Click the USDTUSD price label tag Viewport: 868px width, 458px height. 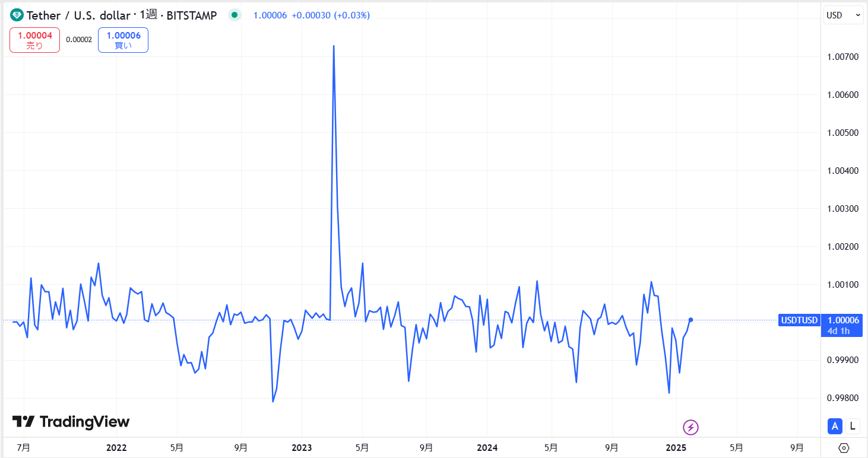tap(799, 320)
